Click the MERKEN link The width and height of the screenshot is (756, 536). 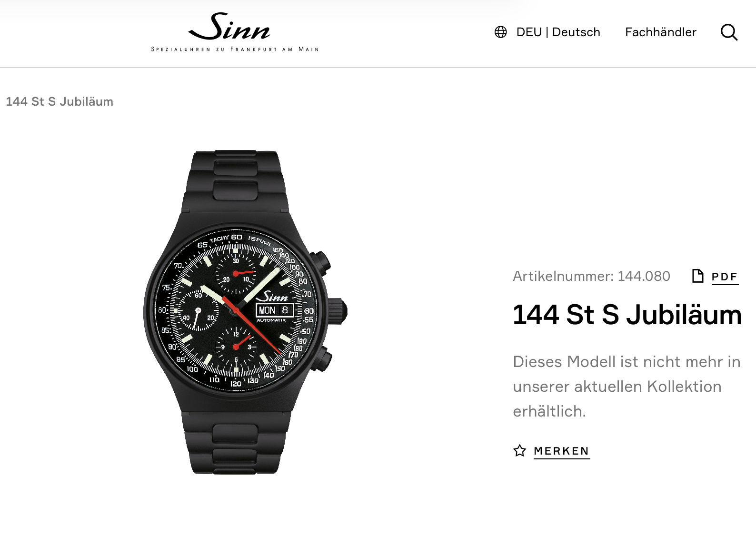(x=562, y=451)
